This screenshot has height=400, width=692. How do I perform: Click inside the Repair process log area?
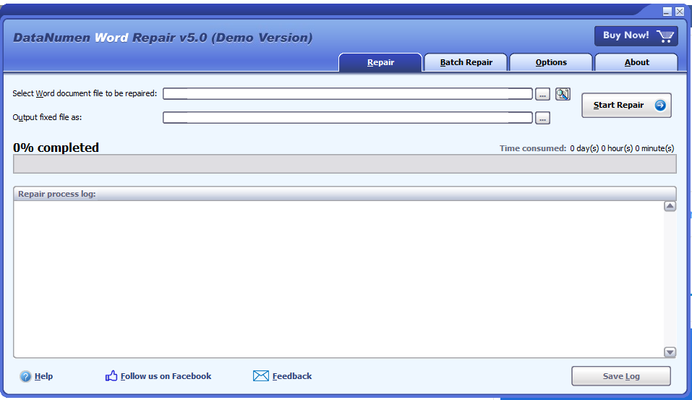[338, 279]
